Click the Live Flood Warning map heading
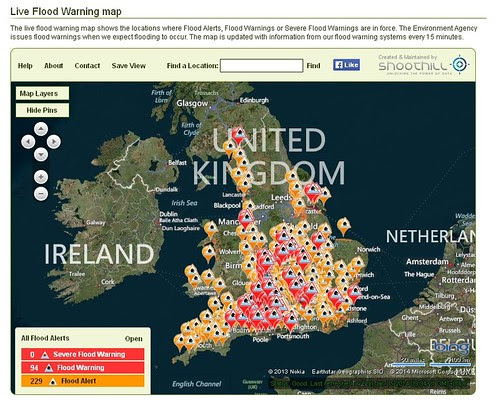 click(66, 11)
